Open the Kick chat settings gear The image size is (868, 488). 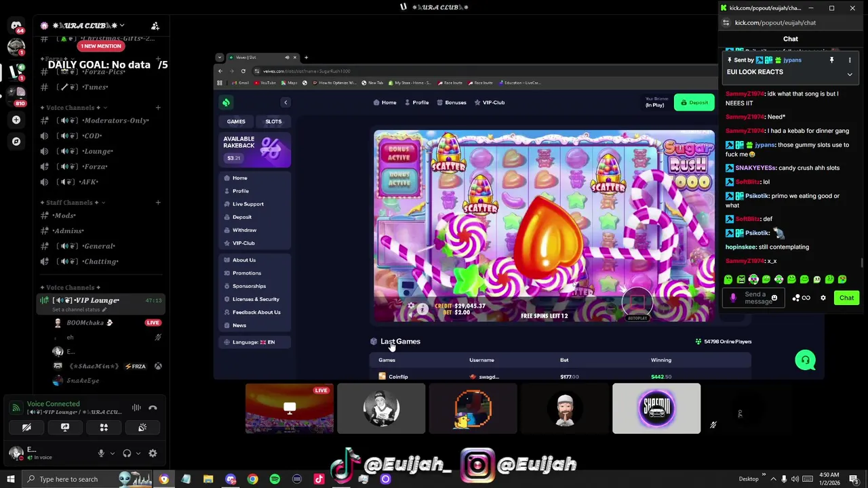[823, 298]
